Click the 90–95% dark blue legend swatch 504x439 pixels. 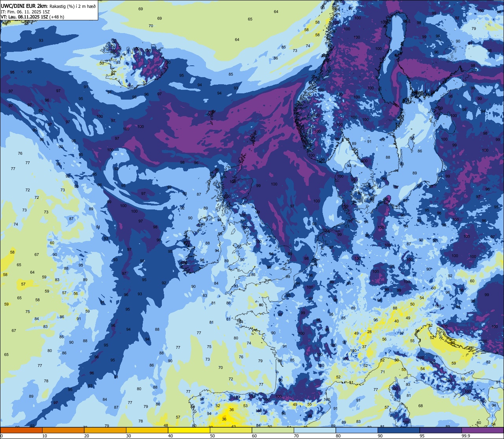point(398,430)
